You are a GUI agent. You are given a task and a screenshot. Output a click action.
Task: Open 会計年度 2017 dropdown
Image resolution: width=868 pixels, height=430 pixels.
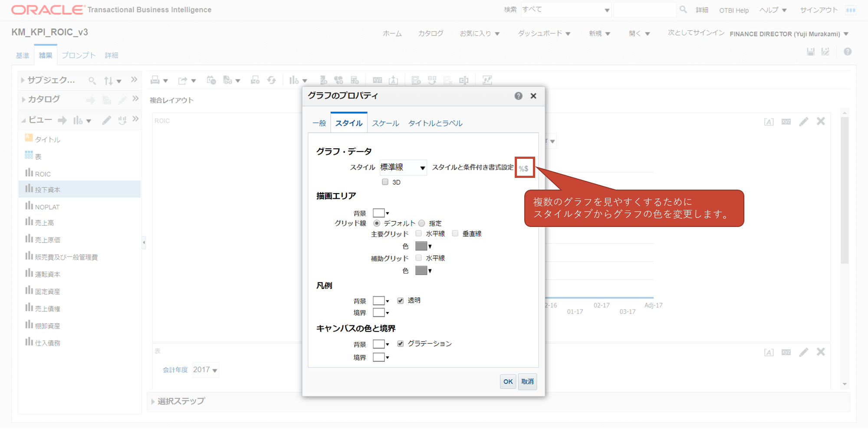pos(206,370)
